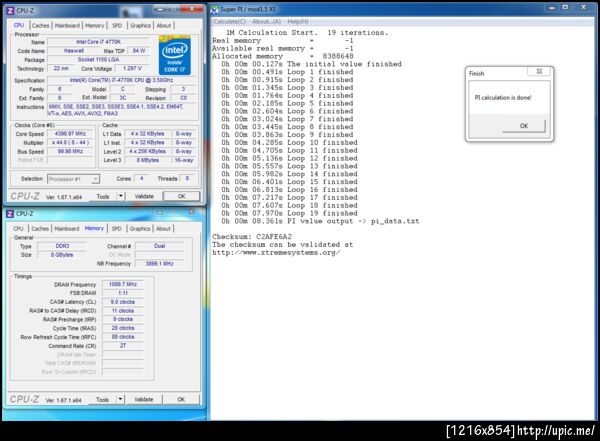Click the DRAM Frequency 1099.7 MHz value
Screen dimensions: 600x441
click(123, 284)
